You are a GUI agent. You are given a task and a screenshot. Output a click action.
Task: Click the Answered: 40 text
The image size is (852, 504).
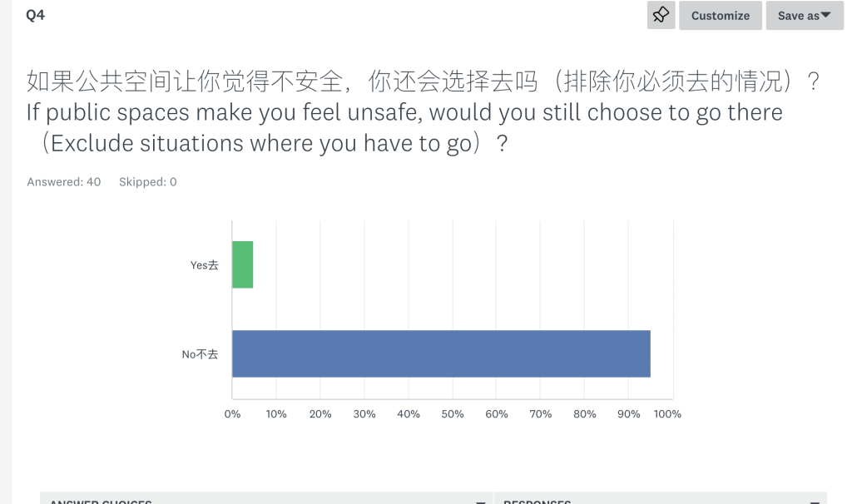coord(64,182)
